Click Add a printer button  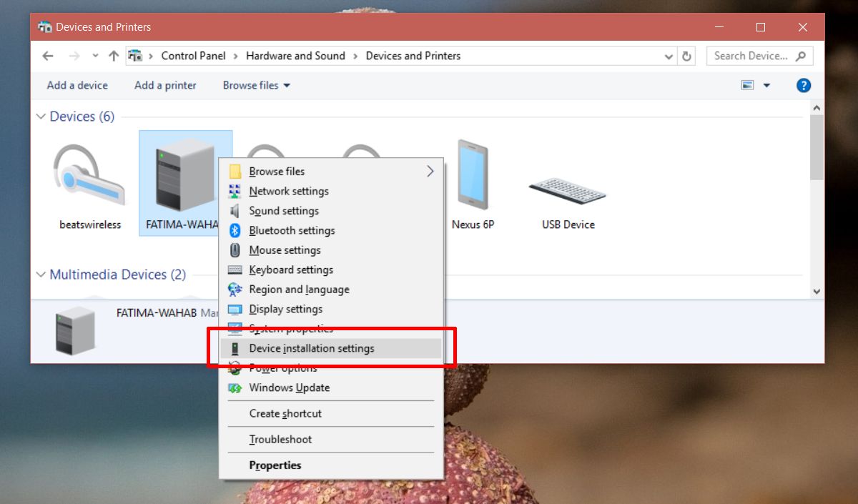pyautogui.click(x=165, y=85)
